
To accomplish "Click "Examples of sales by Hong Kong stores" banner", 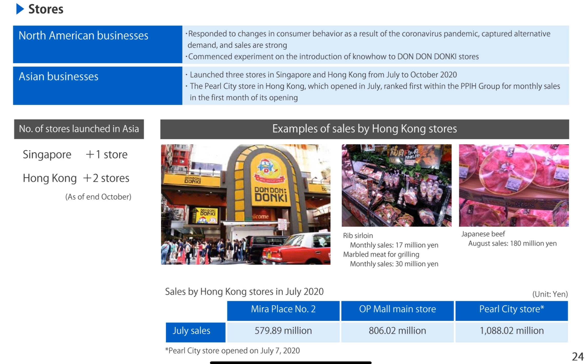I will 365,129.
